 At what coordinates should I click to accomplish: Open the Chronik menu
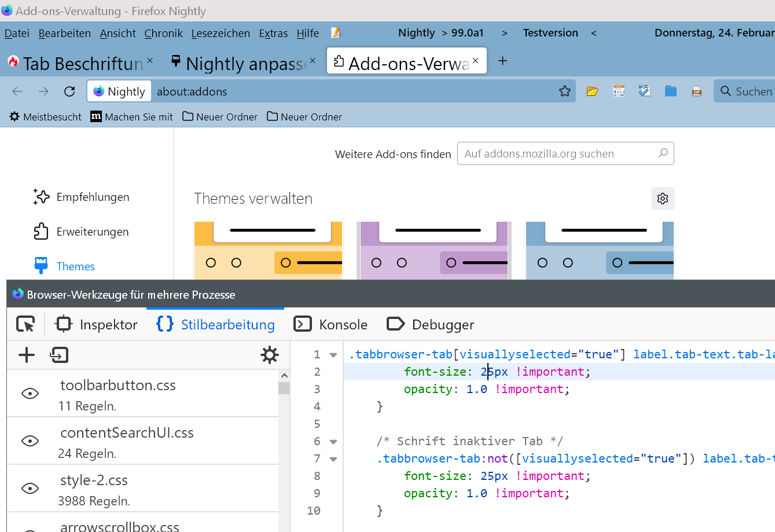pos(163,34)
